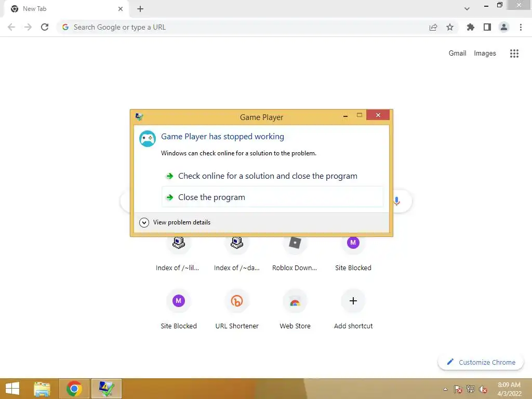Close the New Tab tab
532x399 pixels.
point(121,9)
